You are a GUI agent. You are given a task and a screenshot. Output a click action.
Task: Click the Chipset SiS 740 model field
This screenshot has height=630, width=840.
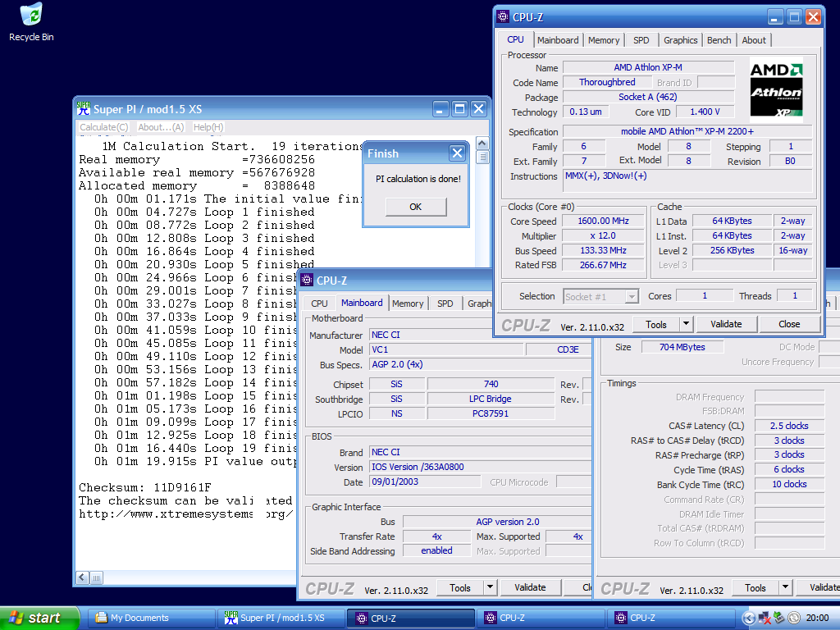click(491, 384)
